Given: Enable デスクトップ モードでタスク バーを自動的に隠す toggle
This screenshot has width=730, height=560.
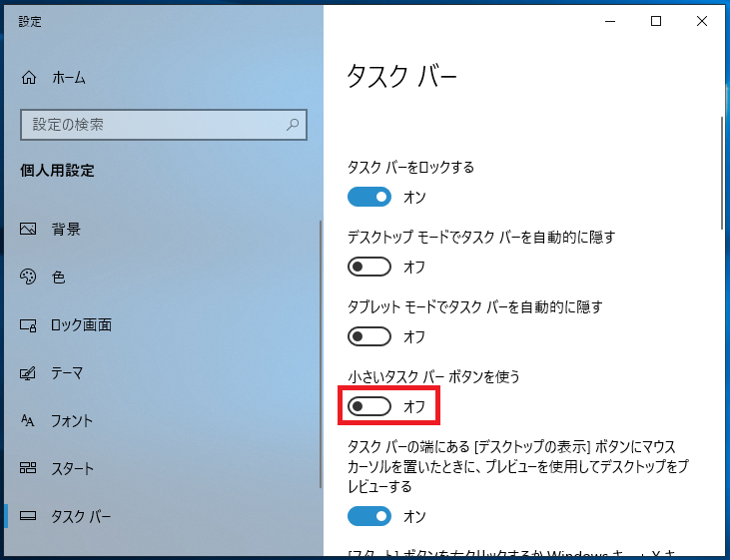Looking at the screenshot, I should click(x=369, y=267).
